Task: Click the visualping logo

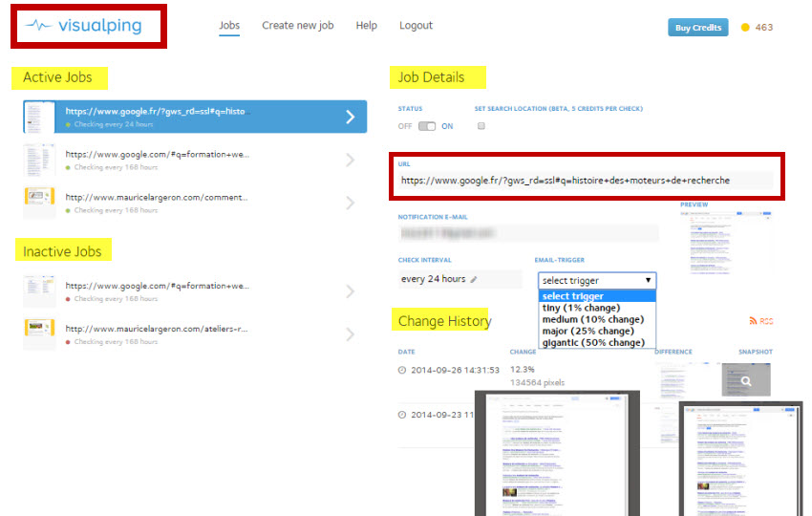Action: pyautogui.click(x=84, y=26)
